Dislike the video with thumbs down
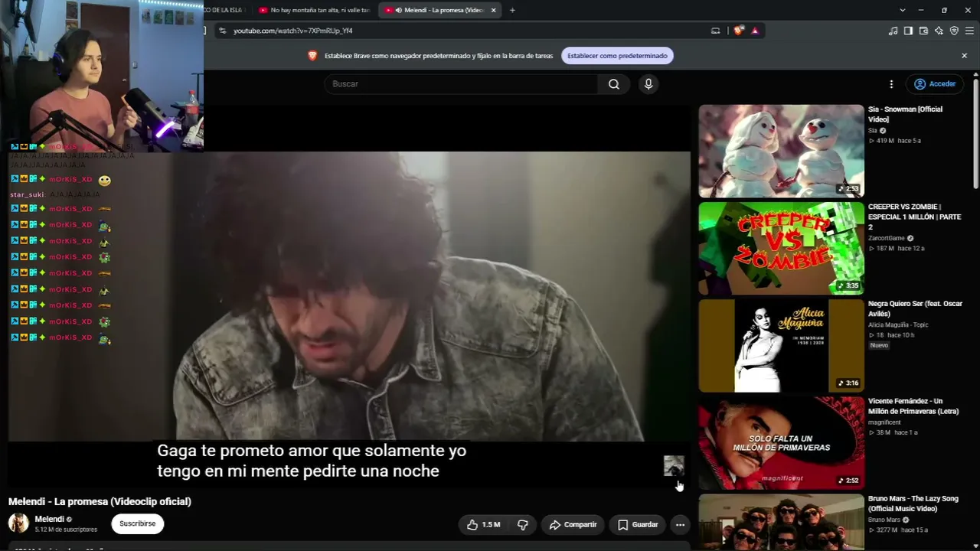The height and width of the screenshot is (551, 980). tap(523, 524)
